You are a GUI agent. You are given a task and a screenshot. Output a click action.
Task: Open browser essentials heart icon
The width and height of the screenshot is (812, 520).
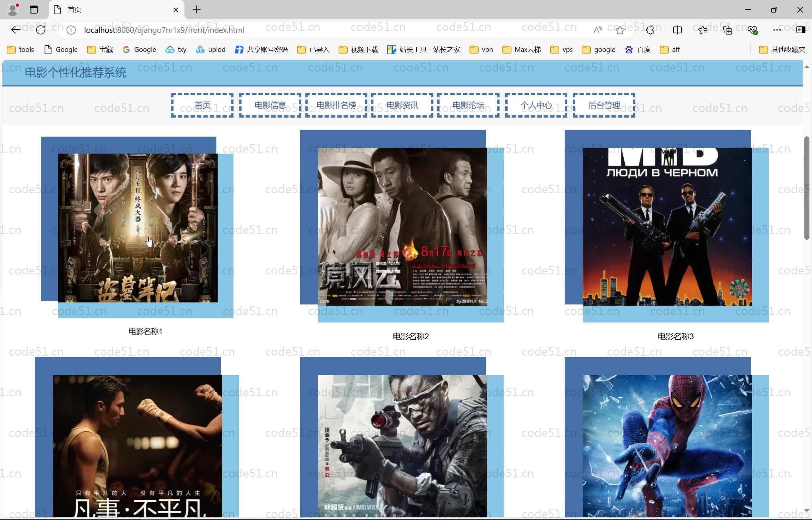(753, 30)
